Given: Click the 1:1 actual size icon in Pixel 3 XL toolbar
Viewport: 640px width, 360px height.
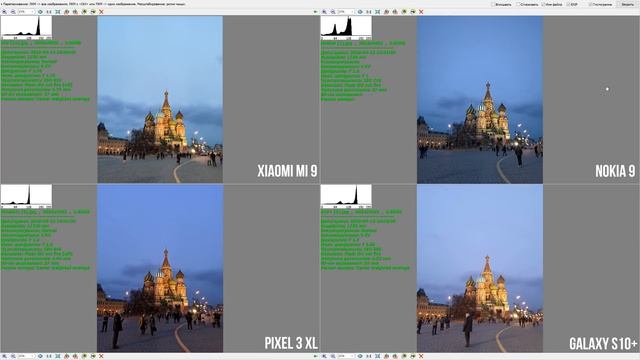Looking at the screenshot, I should click(49, 356).
